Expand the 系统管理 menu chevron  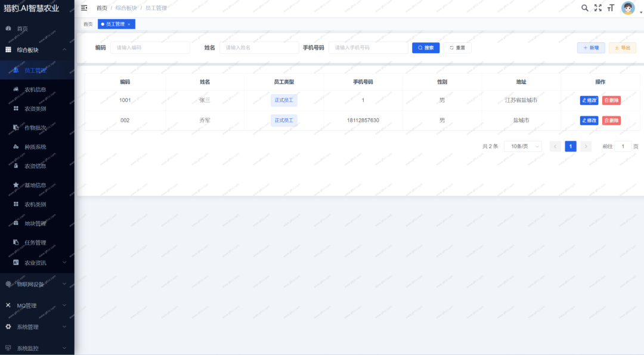(x=64, y=326)
